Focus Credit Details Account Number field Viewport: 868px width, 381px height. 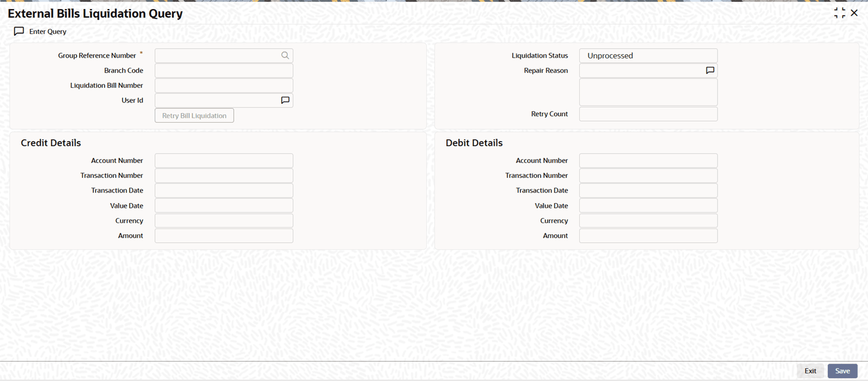[x=224, y=161]
